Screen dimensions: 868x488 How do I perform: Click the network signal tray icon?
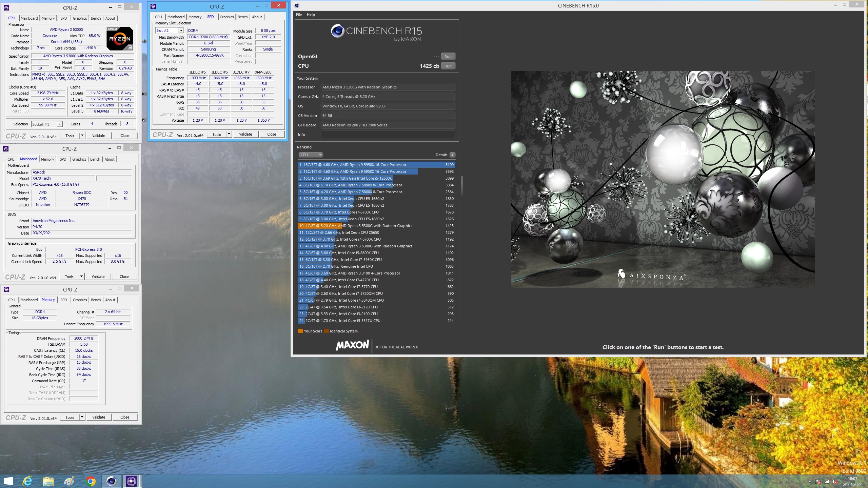[x=826, y=482]
